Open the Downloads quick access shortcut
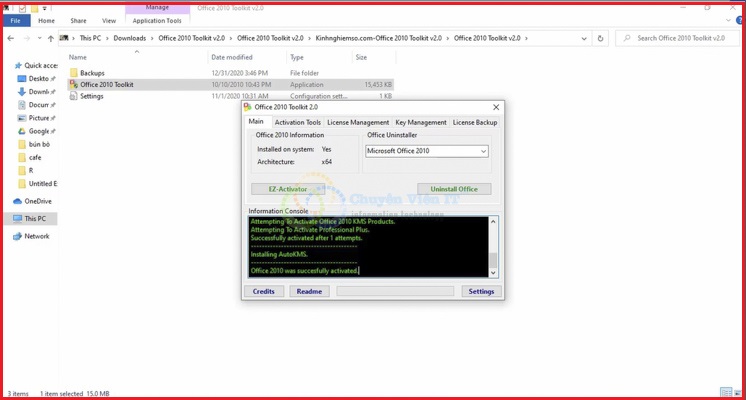The width and height of the screenshot is (746, 400). [36, 92]
